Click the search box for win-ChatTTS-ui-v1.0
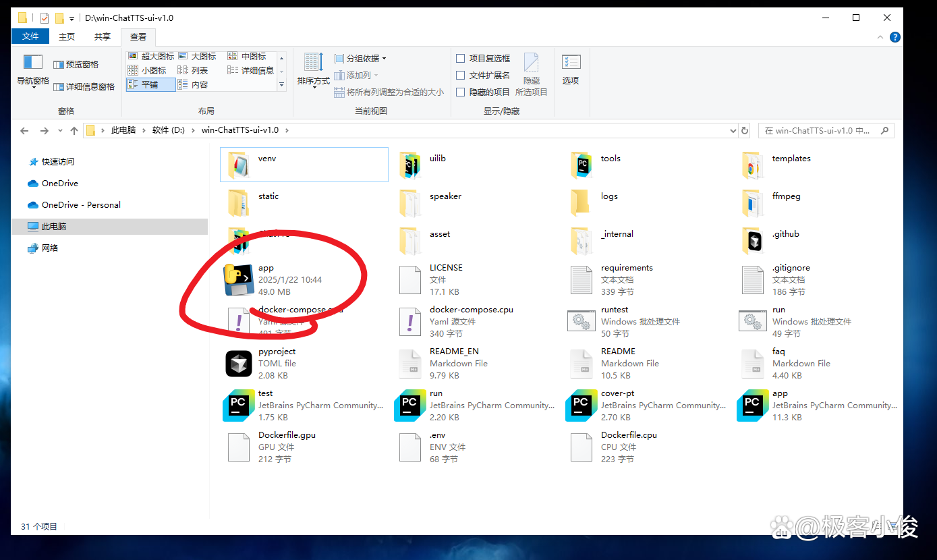Viewport: 937px width, 560px height. pos(820,131)
